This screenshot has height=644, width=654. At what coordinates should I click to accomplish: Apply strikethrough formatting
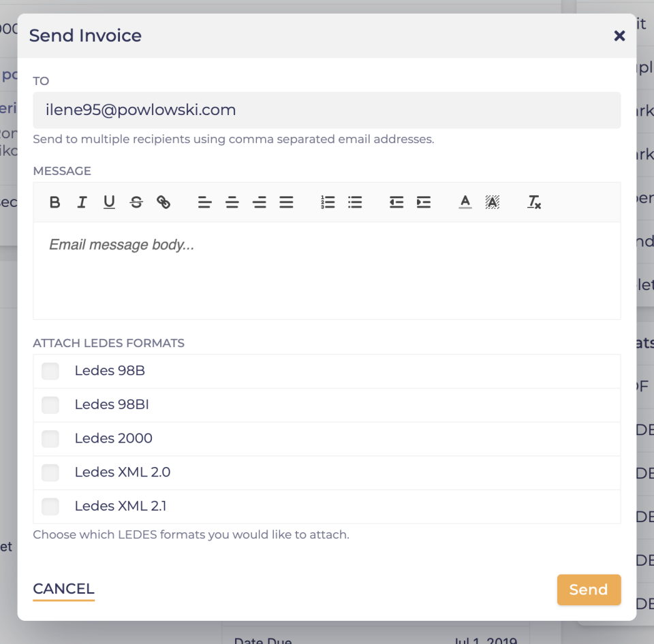(136, 202)
